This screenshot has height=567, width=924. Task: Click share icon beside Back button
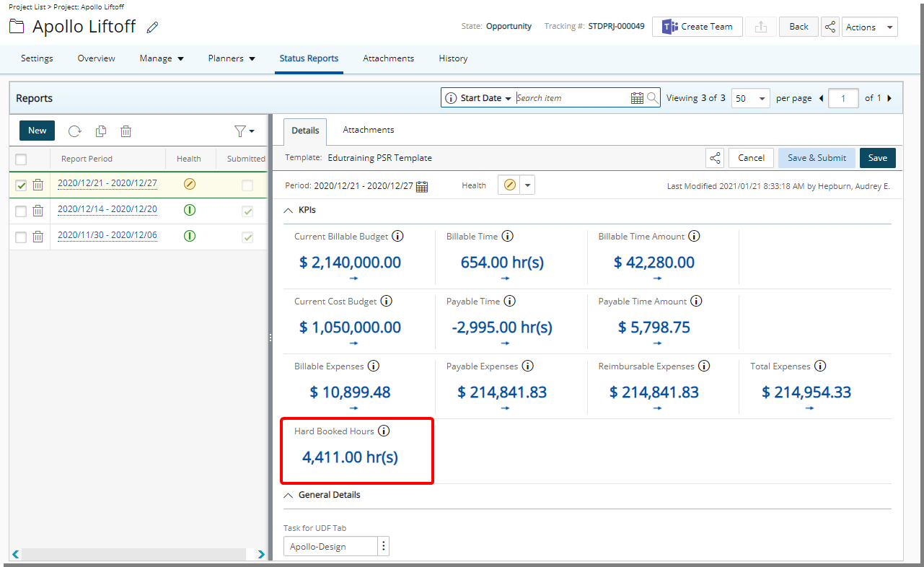coord(830,27)
